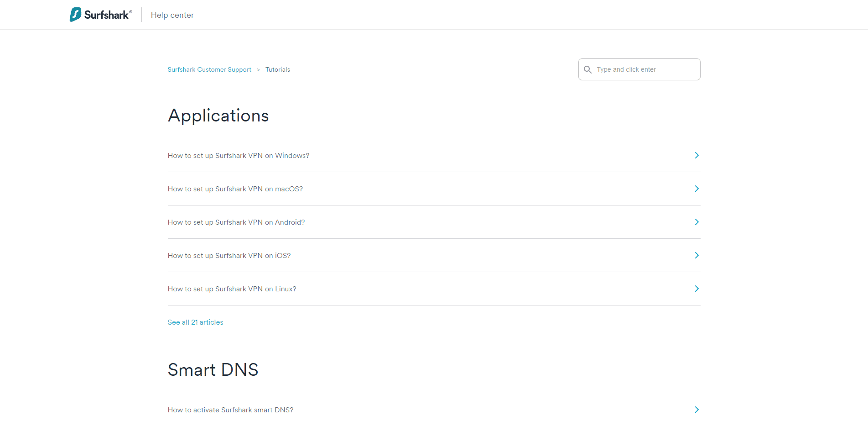Click the chevron arrow beside the smart DNS article
868x421 pixels.
[696, 410]
